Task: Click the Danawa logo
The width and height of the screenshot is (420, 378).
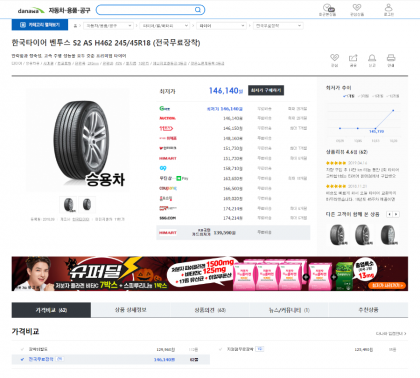Action: (x=31, y=11)
